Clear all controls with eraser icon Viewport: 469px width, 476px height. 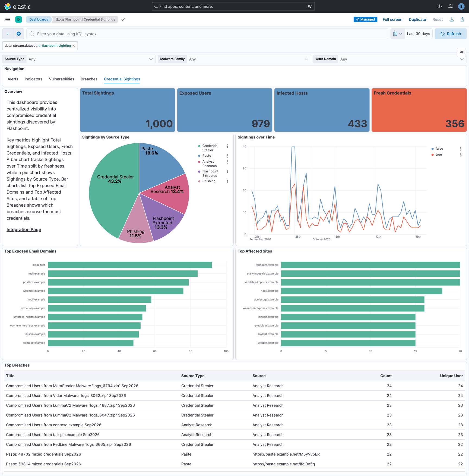[x=462, y=52]
